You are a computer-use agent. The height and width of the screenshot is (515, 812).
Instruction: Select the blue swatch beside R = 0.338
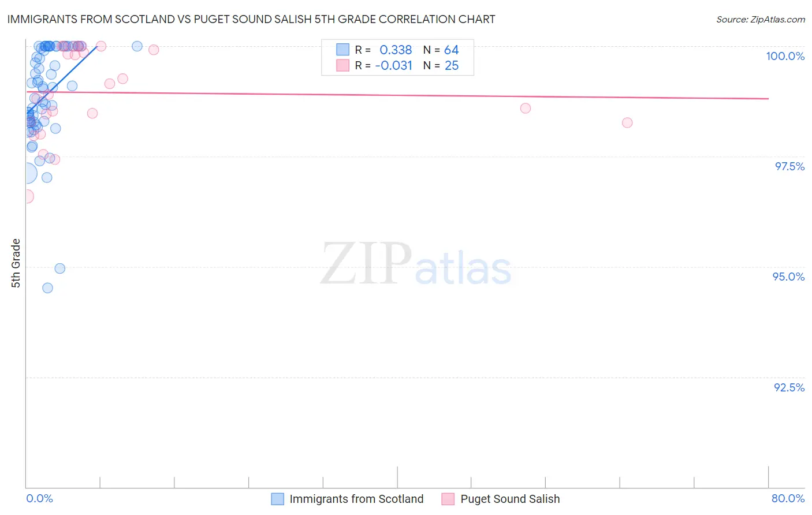click(343, 50)
